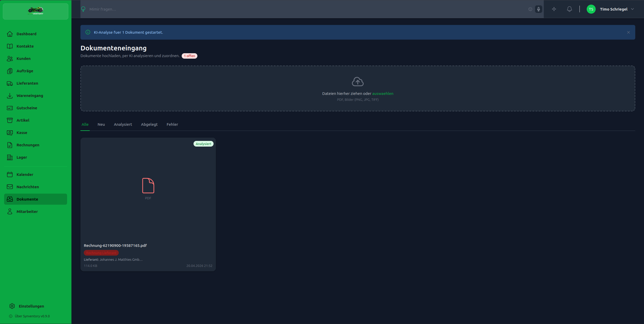Click the Mimir fragen search field
644x324 pixels.
click(306, 9)
